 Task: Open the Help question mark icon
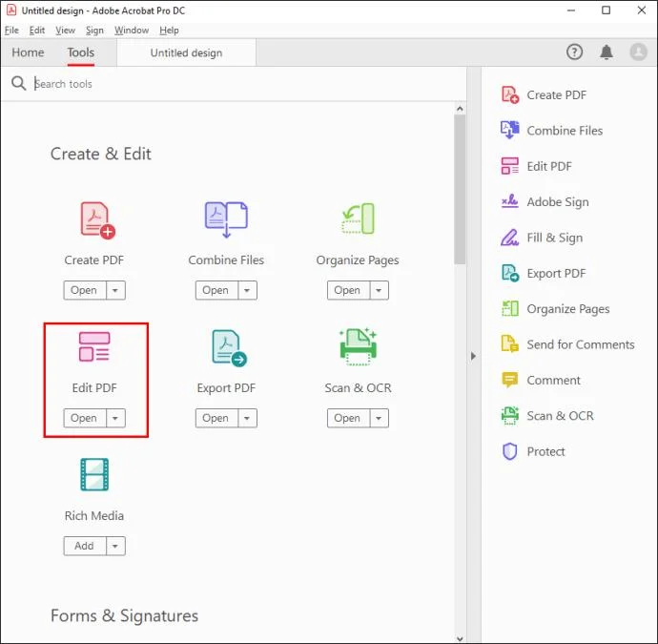(574, 52)
